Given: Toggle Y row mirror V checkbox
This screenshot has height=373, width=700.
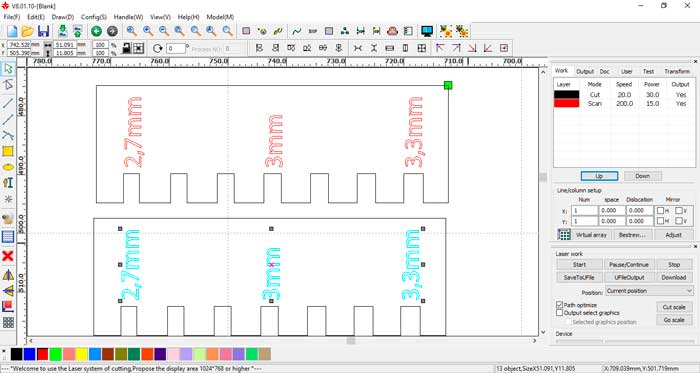Looking at the screenshot, I should [x=679, y=221].
